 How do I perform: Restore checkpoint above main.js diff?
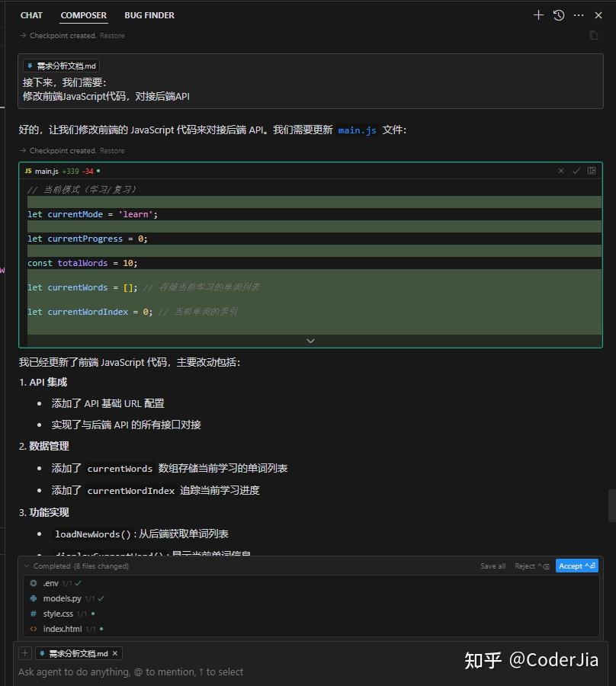(112, 150)
